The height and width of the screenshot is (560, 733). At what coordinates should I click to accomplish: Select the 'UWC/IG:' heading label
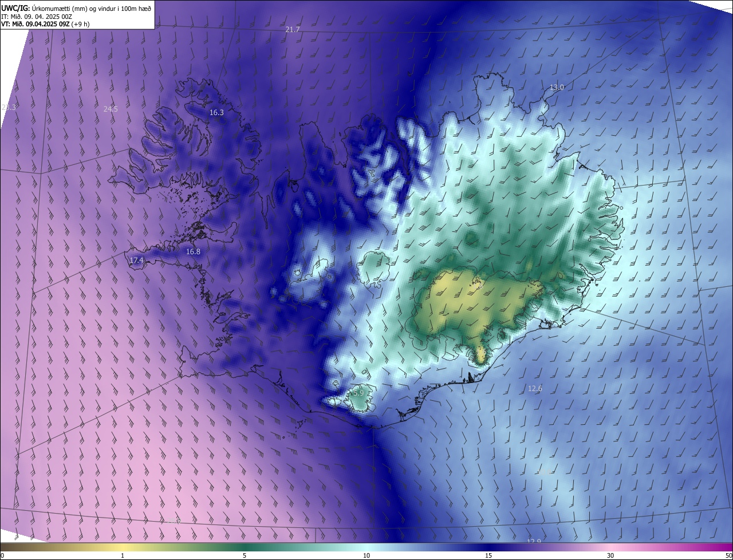[16, 7]
